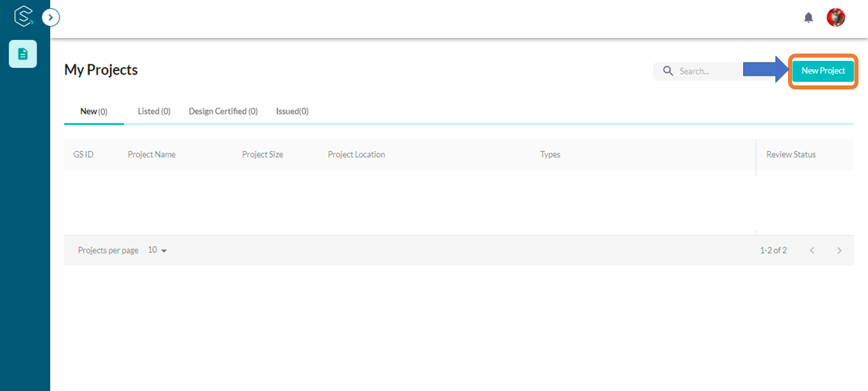This screenshot has width=868, height=391.
Task: Sort by the Project Size column
Action: pos(262,155)
